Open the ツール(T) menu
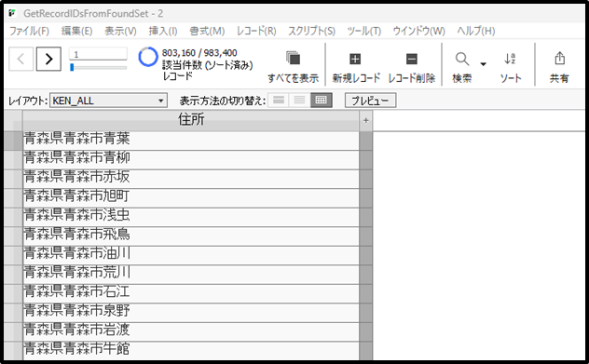Image resolution: width=589 pixels, height=364 pixels. pyautogui.click(x=364, y=31)
